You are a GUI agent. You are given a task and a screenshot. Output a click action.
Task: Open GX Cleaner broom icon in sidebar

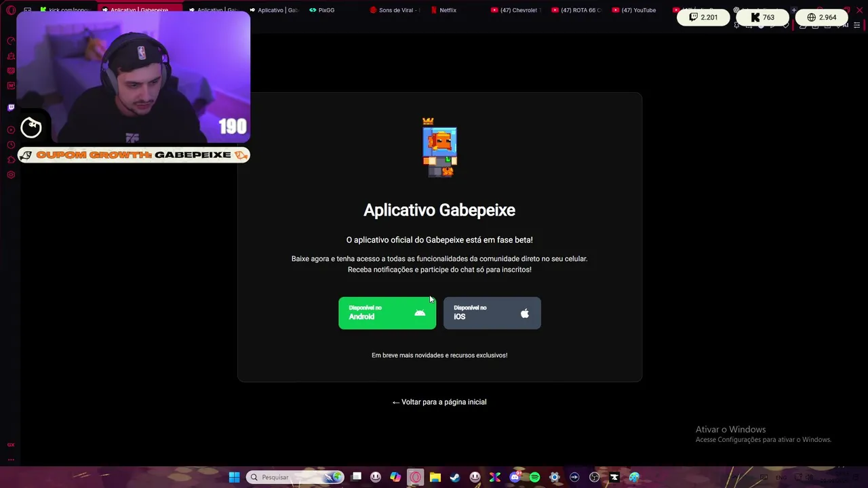(11, 56)
